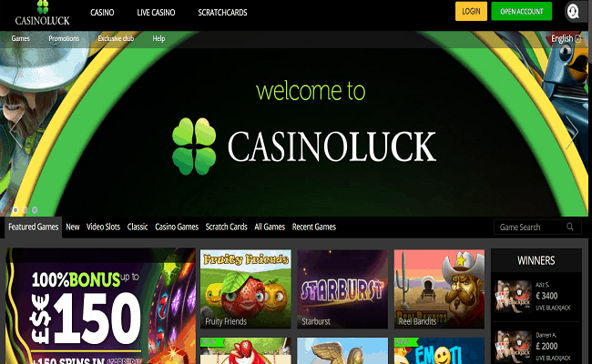Go to next banner slide arrow

pos(572,132)
